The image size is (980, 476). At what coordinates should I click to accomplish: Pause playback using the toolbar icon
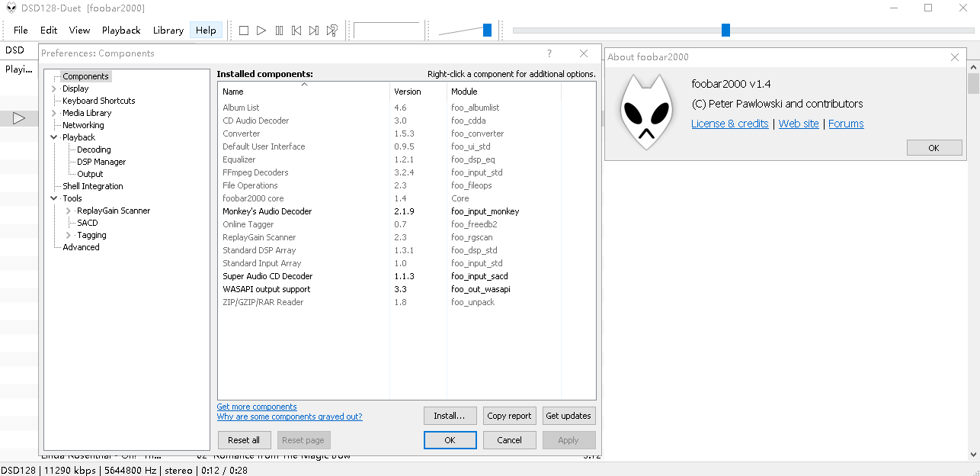[x=279, y=31]
